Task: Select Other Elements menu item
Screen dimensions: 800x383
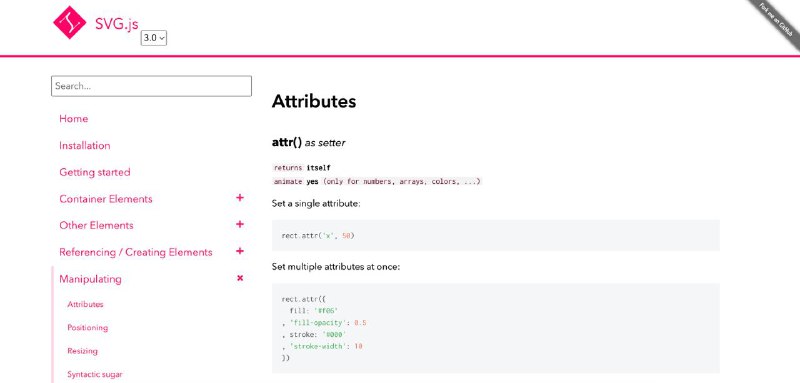Action: tap(96, 225)
